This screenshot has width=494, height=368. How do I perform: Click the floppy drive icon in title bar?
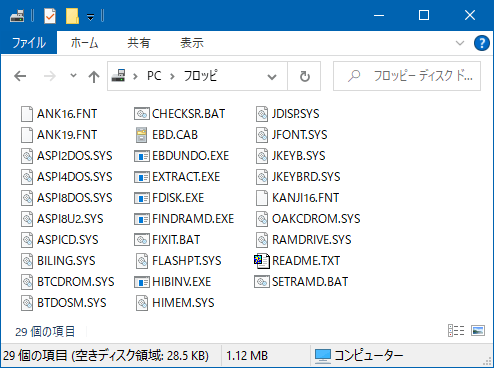(x=17, y=16)
